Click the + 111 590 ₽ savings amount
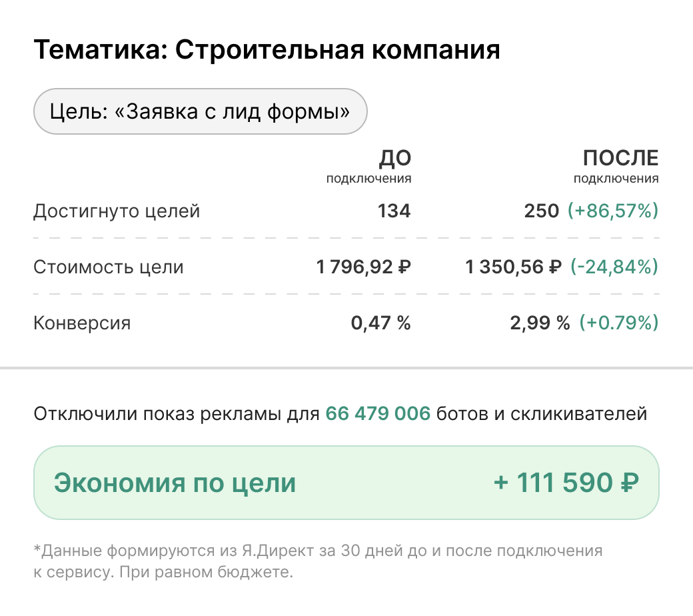693x616 pixels. [566, 483]
